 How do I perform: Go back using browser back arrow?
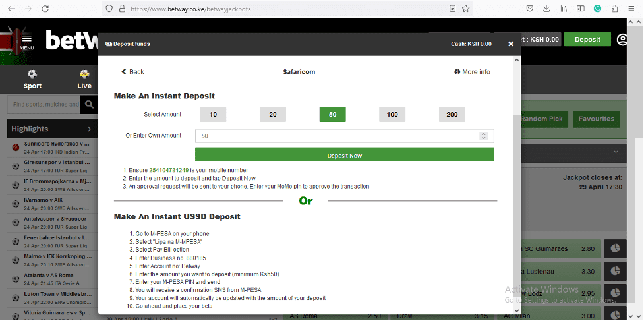[11, 9]
